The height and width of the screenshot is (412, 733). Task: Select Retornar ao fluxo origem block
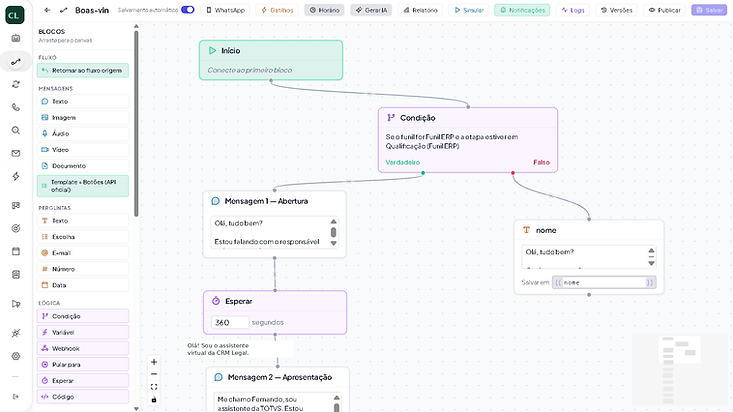(83, 71)
